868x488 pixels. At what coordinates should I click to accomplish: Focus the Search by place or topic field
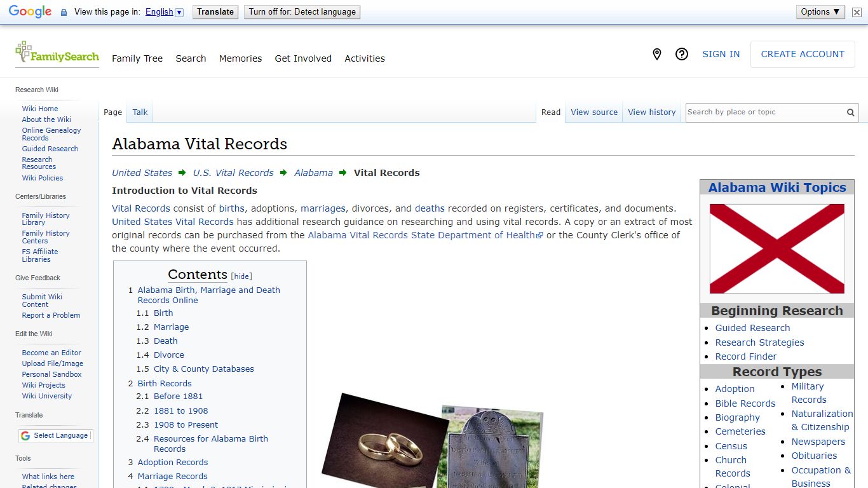click(764, 112)
